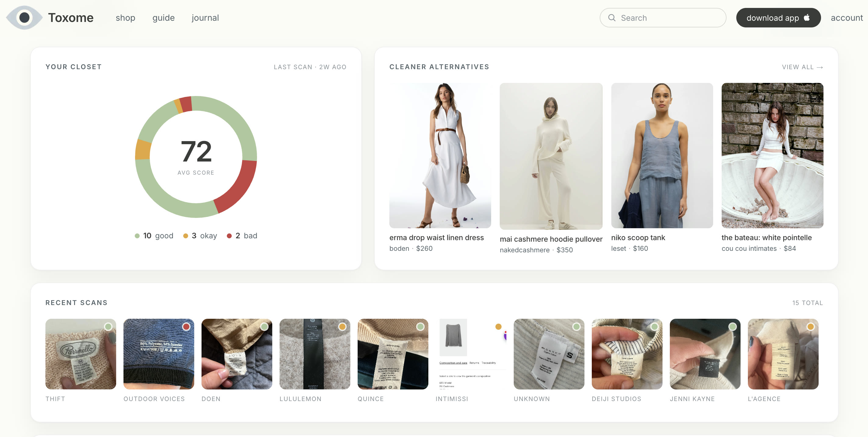This screenshot has height=437, width=868.
Task: Click the 'CLEANER ALTERNATIVES' heading
Action: (439, 67)
